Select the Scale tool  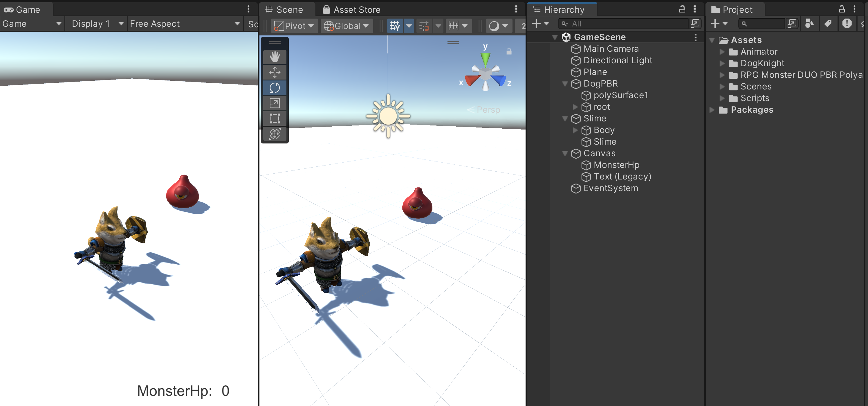point(275,103)
